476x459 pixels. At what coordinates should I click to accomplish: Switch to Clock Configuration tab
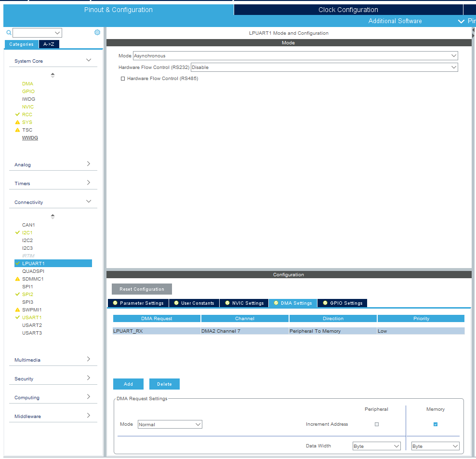tap(348, 10)
